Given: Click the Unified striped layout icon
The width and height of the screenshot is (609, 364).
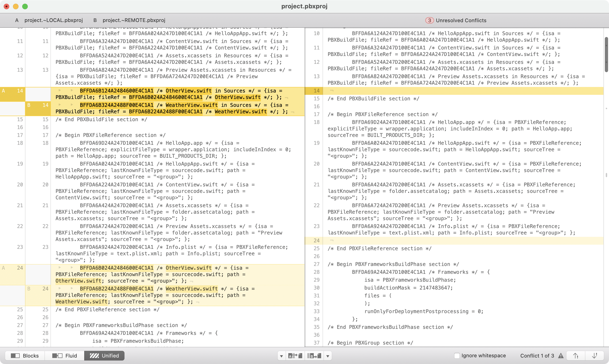Looking at the screenshot, I should pos(94,355).
